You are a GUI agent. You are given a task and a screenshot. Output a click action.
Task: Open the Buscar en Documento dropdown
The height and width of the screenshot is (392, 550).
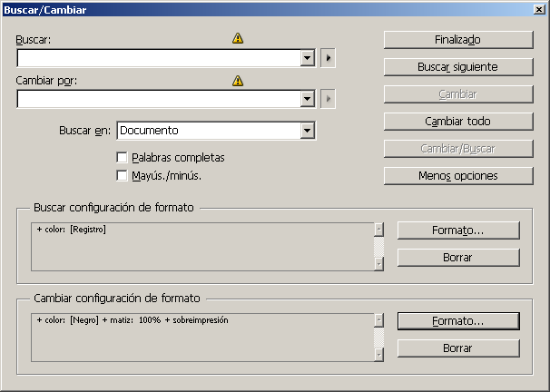(308, 131)
